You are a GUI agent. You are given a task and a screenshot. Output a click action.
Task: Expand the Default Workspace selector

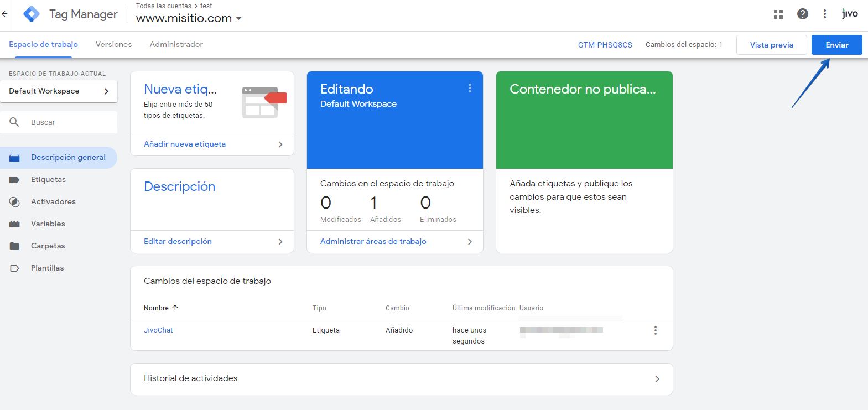(59, 91)
